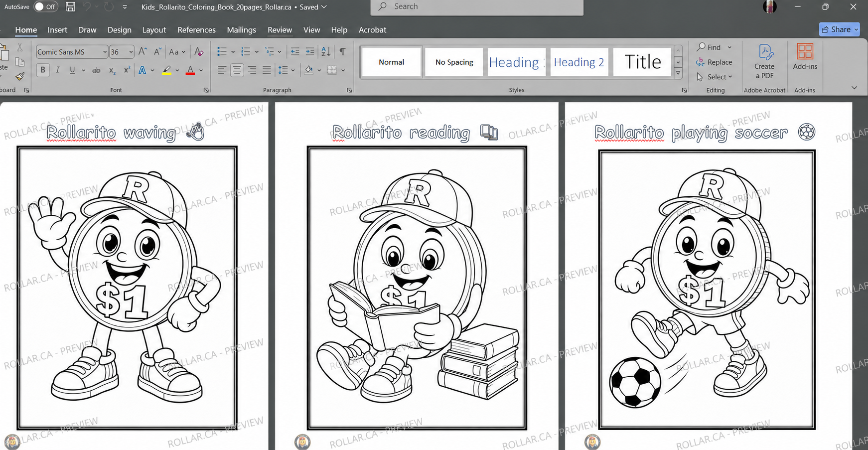The width and height of the screenshot is (868, 450).
Task: Toggle Italic formatting
Action: coord(58,70)
